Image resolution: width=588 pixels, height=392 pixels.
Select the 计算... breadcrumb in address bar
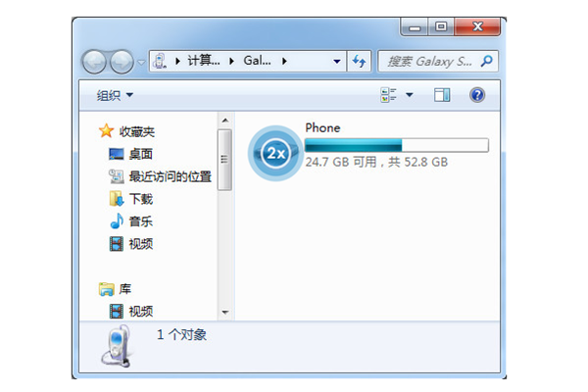click(x=204, y=61)
